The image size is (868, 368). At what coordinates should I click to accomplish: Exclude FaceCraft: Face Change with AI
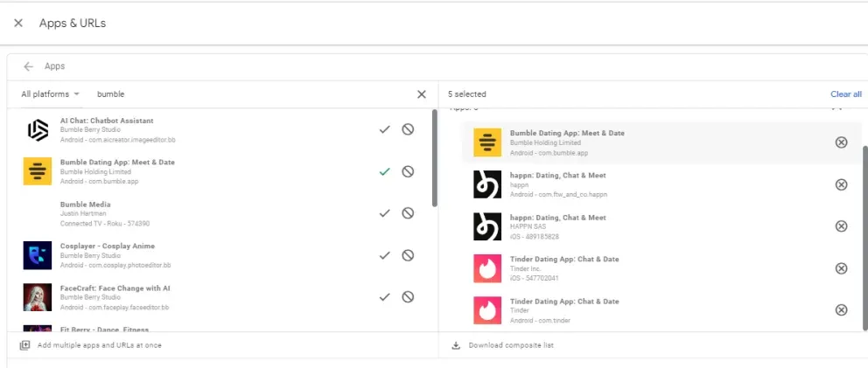tap(408, 297)
